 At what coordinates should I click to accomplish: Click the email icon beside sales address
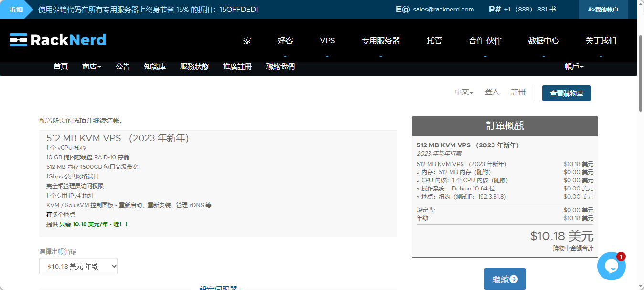[x=402, y=9]
